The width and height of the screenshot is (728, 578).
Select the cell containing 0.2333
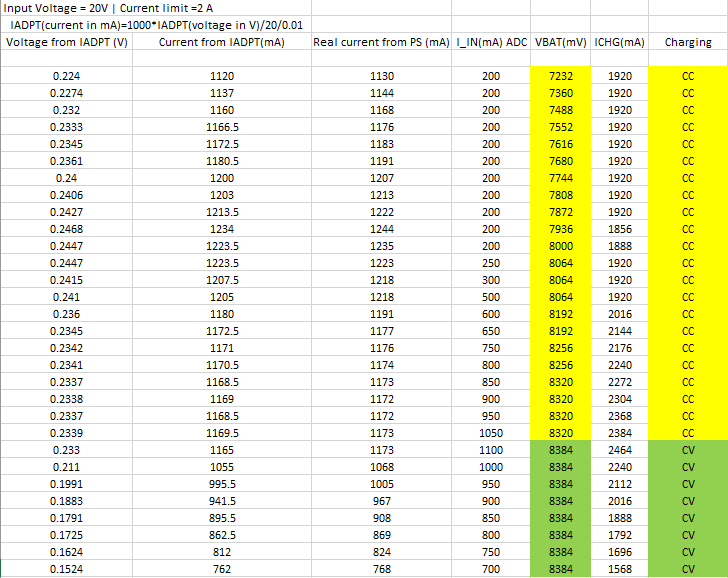coord(66,127)
